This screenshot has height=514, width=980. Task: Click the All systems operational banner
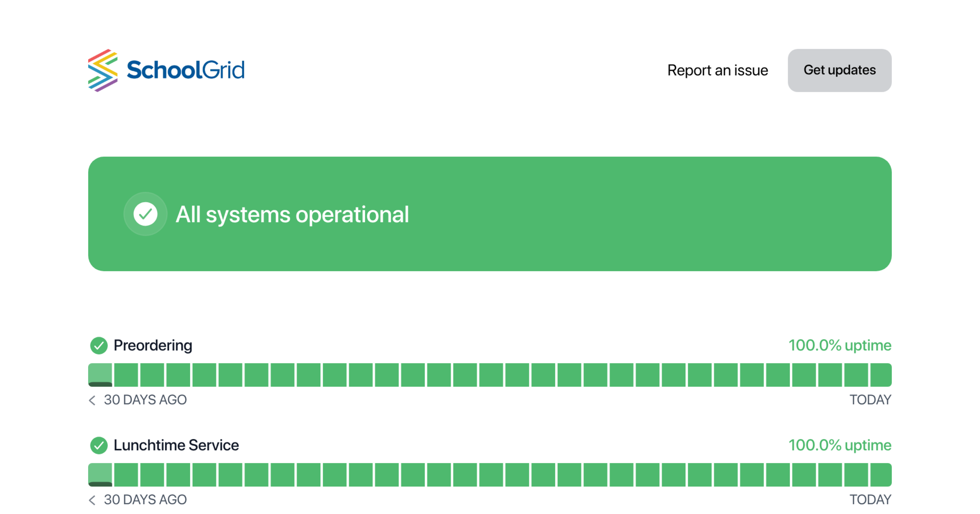pos(612,214)
